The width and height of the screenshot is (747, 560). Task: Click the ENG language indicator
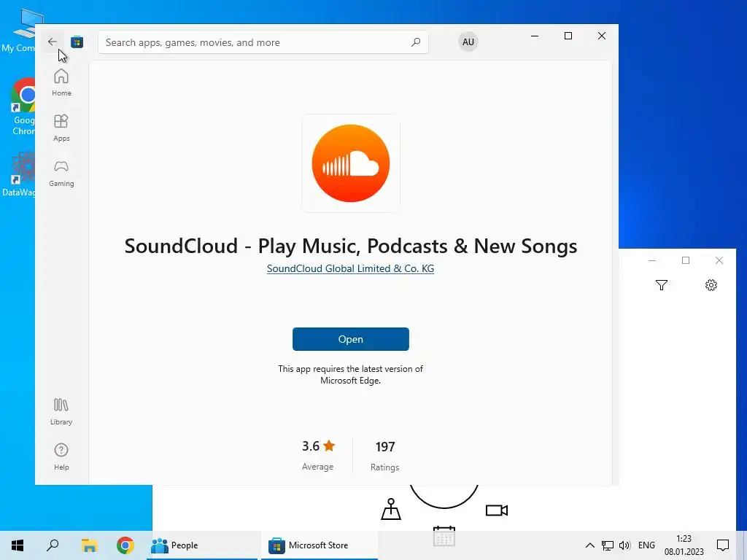[x=646, y=545]
